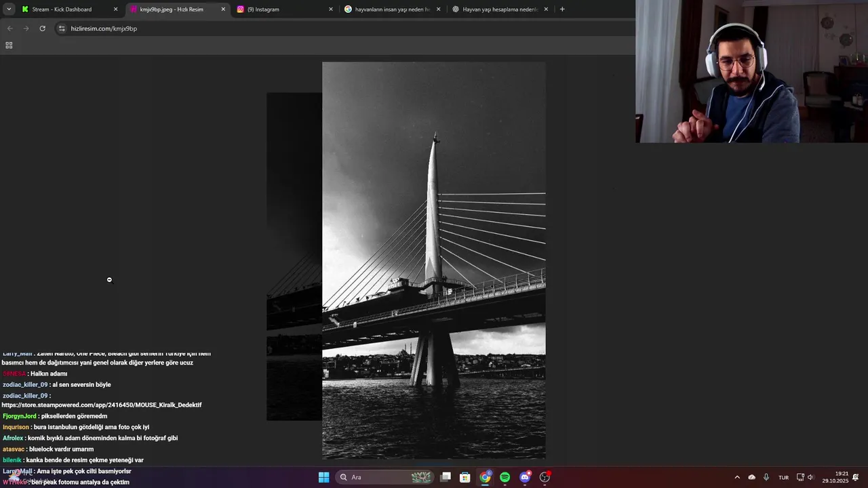Open the Hayvan yaşı hesaplama tab
Screen dimensions: 868x488
point(500,9)
